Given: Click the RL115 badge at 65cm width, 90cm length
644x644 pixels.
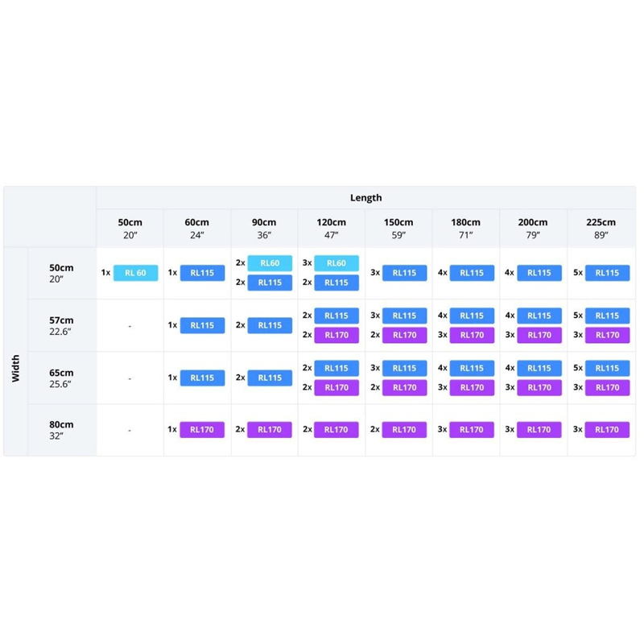Looking at the screenshot, I should pos(270,378).
